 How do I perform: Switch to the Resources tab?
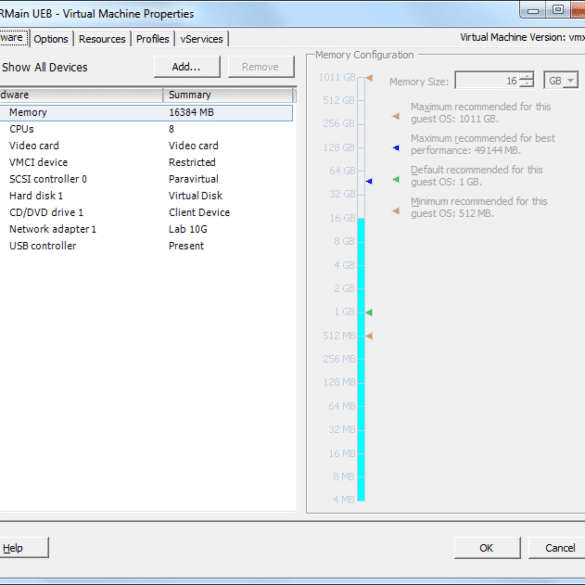click(x=102, y=39)
